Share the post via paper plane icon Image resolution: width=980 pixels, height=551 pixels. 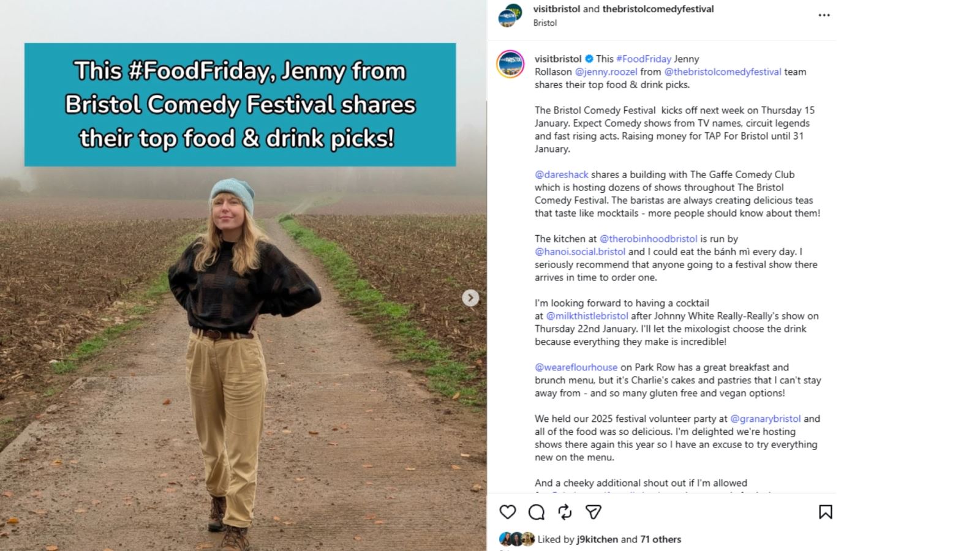point(594,512)
